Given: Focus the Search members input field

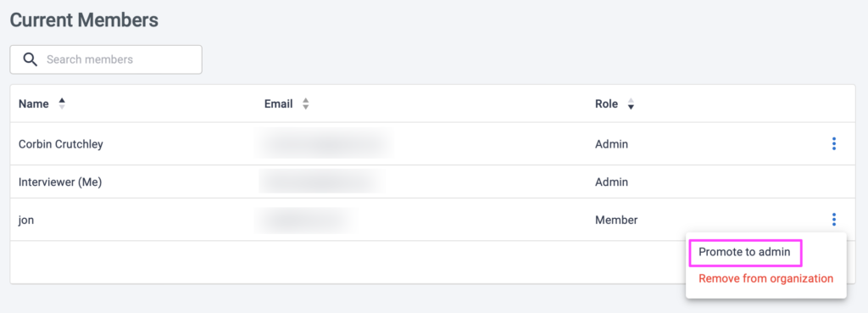Looking at the screenshot, I should [106, 59].
